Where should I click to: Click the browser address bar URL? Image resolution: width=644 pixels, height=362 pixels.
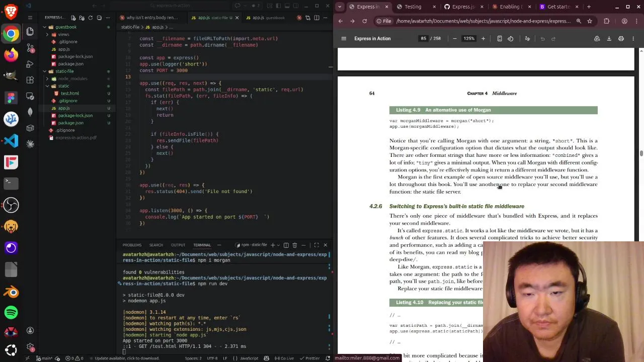(x=483, y=21)
